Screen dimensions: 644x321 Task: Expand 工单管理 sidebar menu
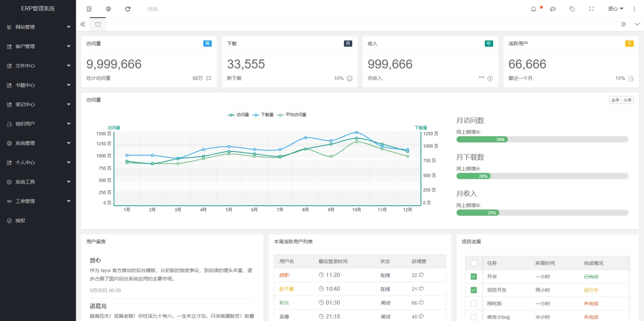38,201
